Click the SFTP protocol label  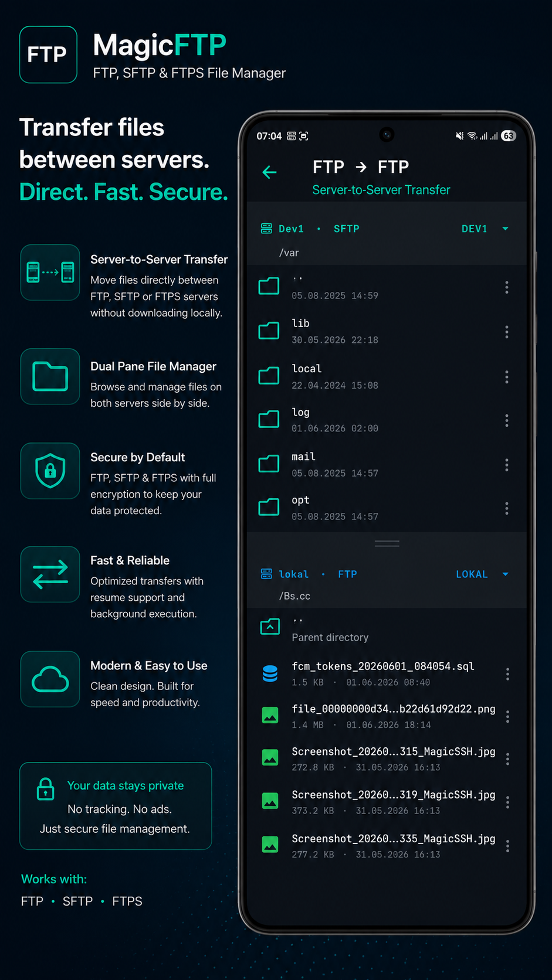tap(346, 229)
